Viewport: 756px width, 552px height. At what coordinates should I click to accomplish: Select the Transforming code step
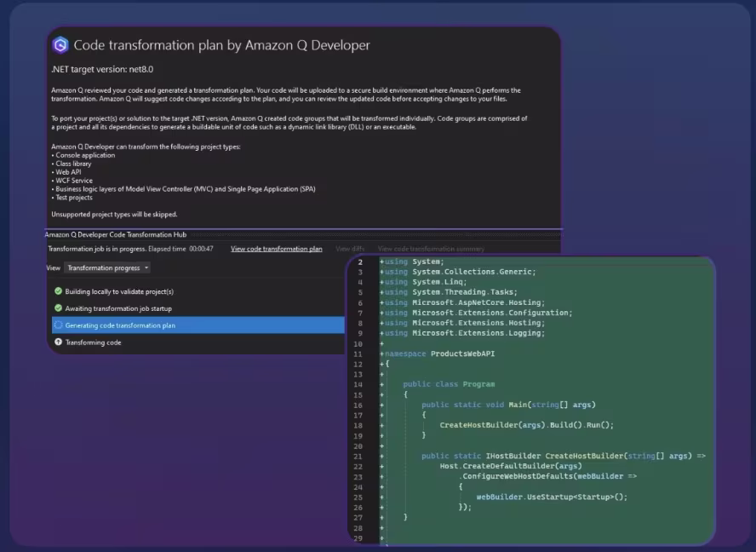(x=93, y=342)
